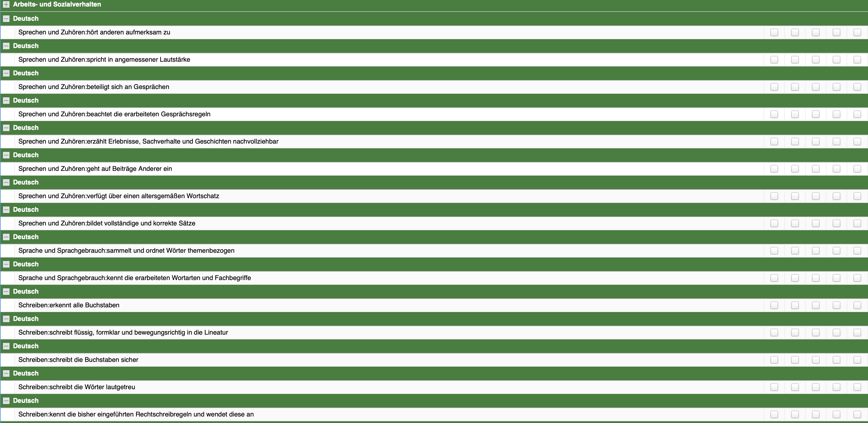Collapse the Deutsch group above 'beachtet die erarbeiteten Gesprächsregeln'

pos(6,101)
